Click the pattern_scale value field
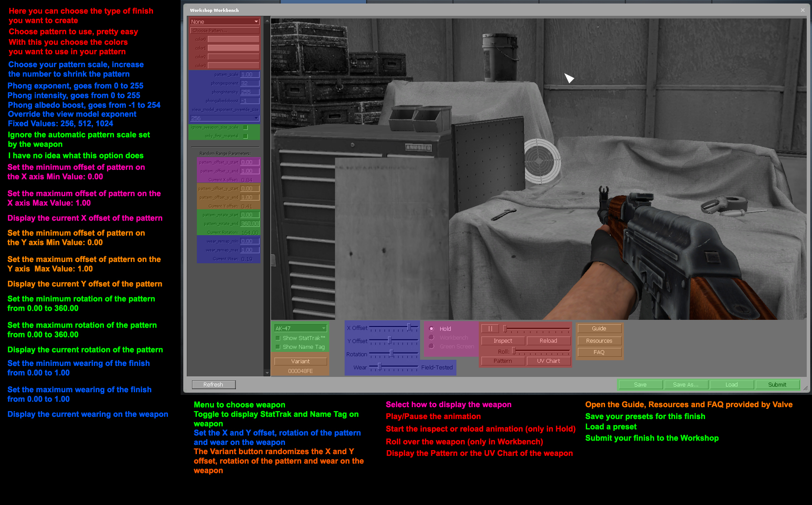 click(250, 75)
